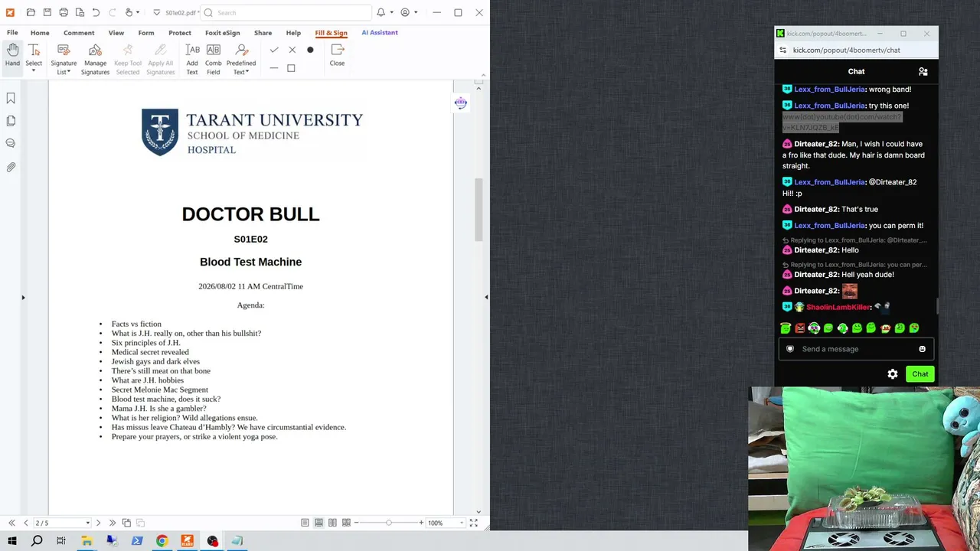980x551 pixels.
Task: Expand the Select tool dropdown
Action: pyautogui.click(x=34, y=71)
